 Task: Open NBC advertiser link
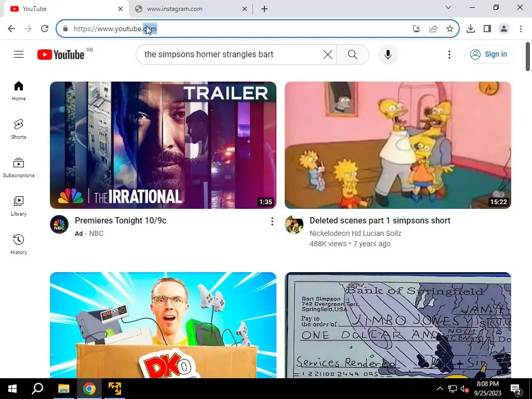[96, 233]
